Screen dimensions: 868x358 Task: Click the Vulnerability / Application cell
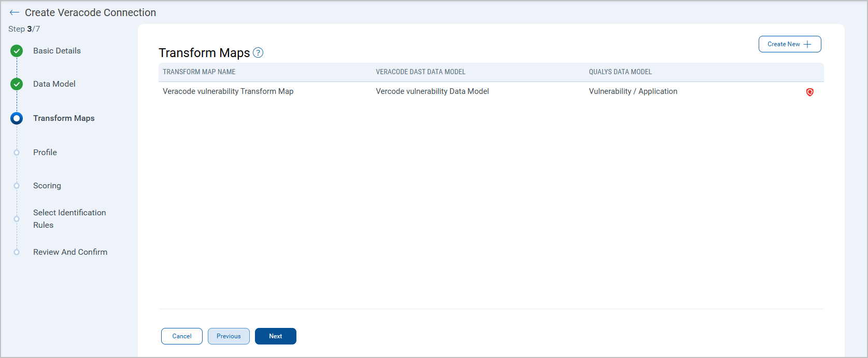[633, 91]
